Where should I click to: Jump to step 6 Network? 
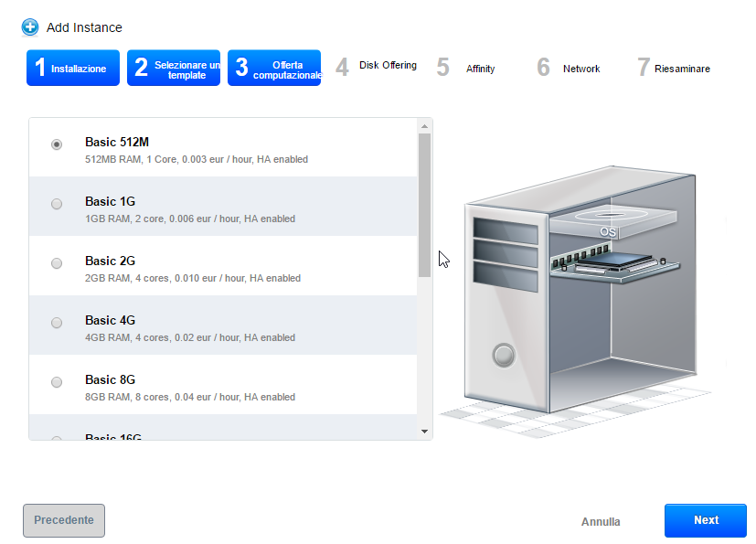[x=569, y=69]
